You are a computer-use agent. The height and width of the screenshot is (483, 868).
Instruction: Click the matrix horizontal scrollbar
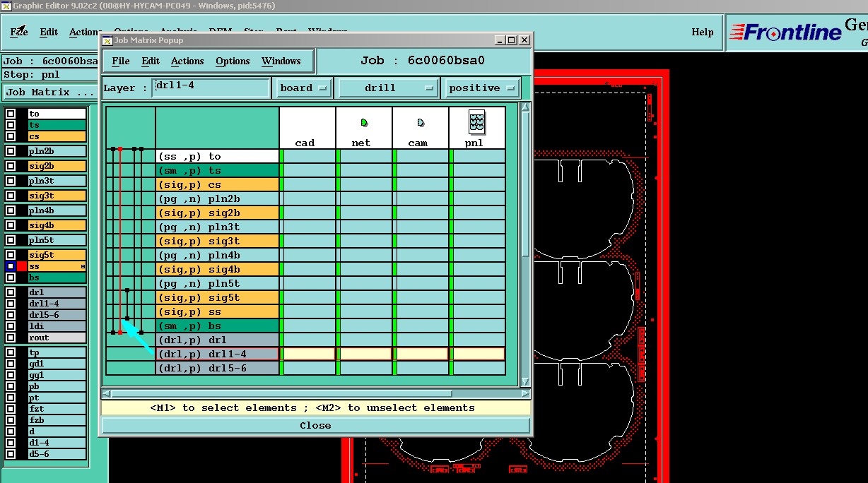(315, 393)
